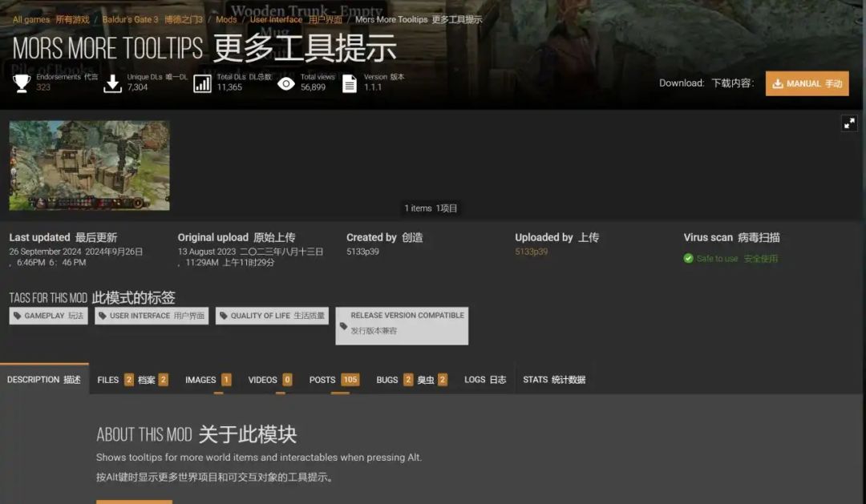Click the About this mod heading
The height and width of the screenshot is (504, 866).
click(x=196, y=434)
